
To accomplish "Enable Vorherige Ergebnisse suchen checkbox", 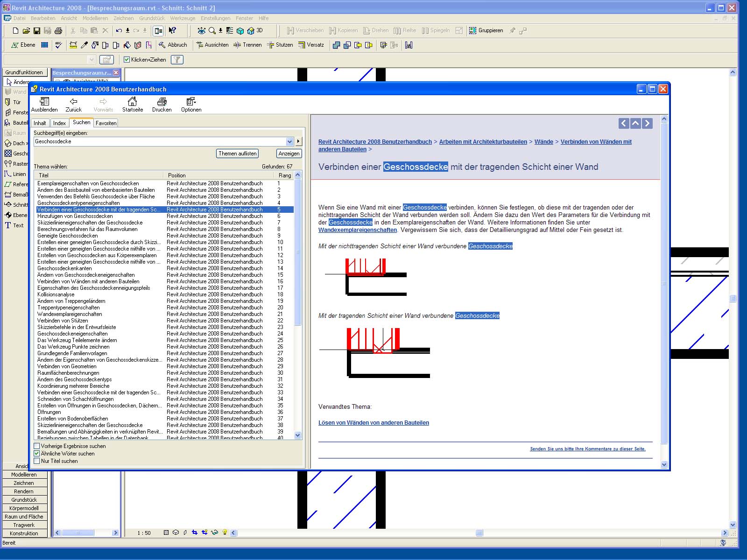I will (x=37, y=446).
